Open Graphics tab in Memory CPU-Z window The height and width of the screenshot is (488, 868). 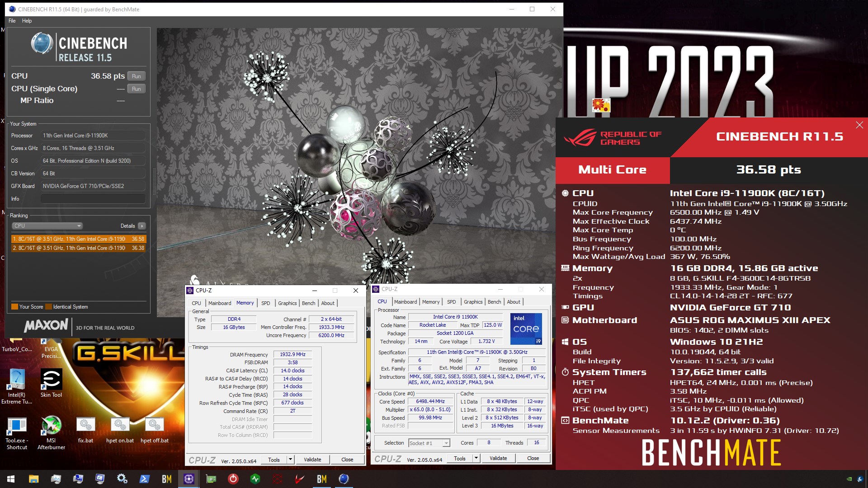[288, 303]
